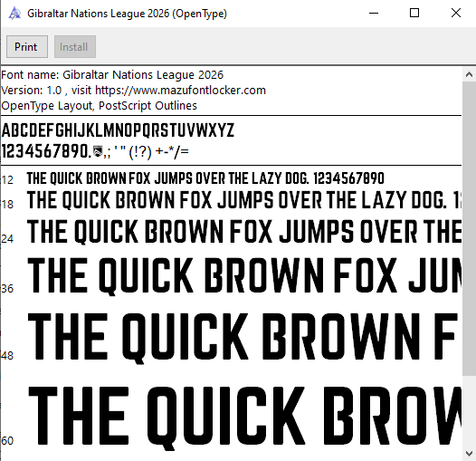Image resolution: width=476 pixels, height=461 pixels.
Task: Click the vertical scrollbar track below the thumb
Action: click(x=469, y=411)
